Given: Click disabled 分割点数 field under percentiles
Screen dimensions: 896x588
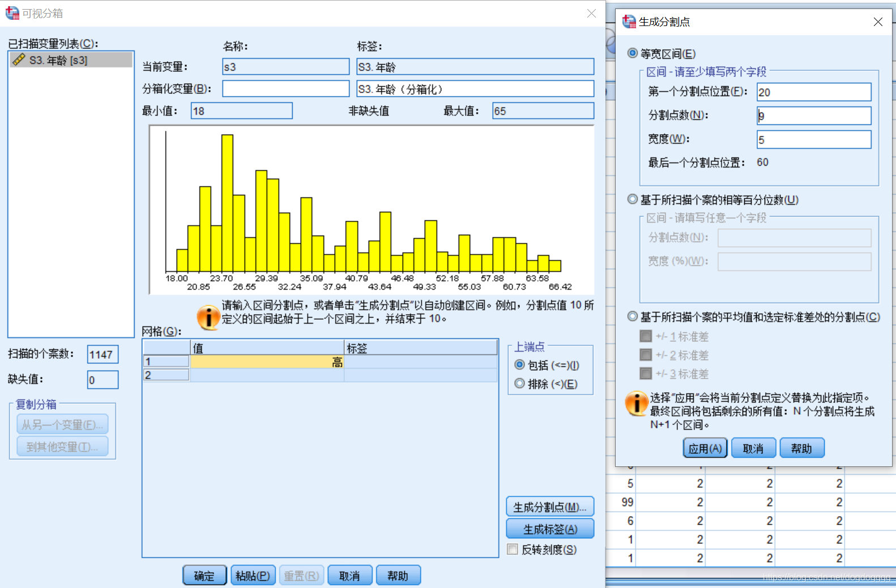Looking at the screenshot, I should (x=794, y=238).
